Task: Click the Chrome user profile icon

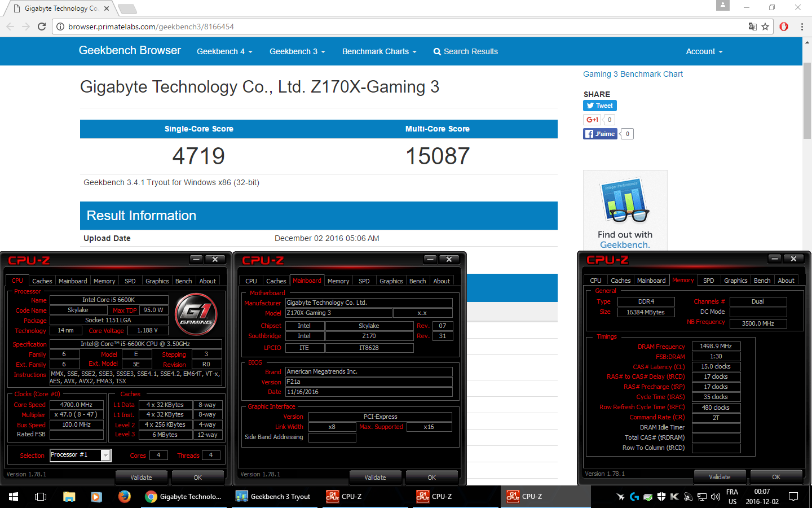Action: tap(723, 5)
